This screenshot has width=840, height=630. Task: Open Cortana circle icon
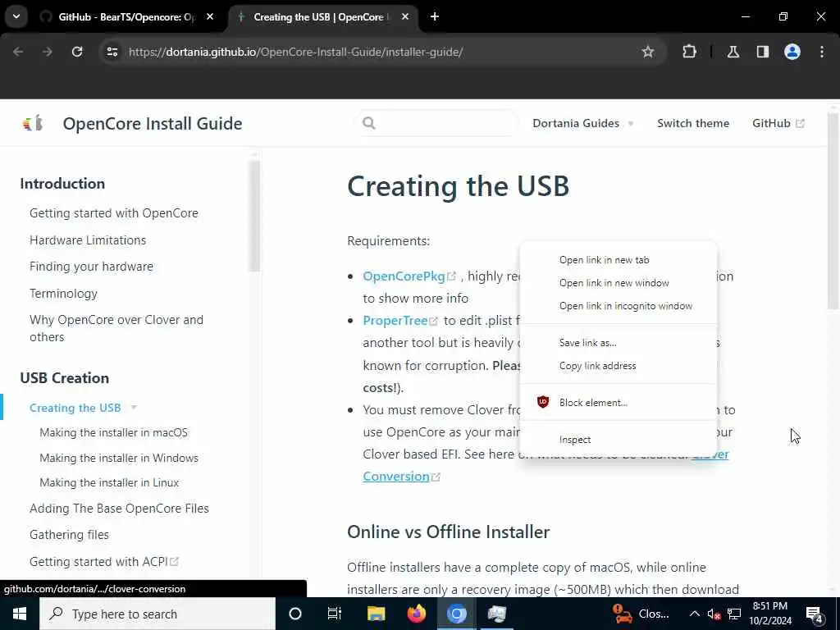pyautogui.click(x=295, y=614)
